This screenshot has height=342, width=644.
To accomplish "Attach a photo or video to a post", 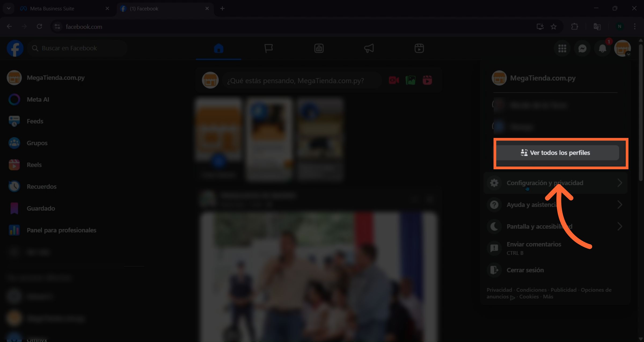I will 410,80.
